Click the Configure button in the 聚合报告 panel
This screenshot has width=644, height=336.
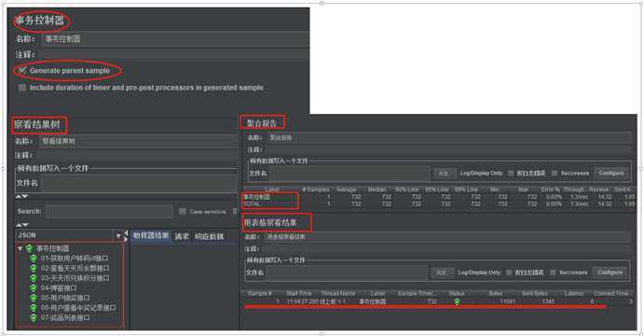tap(611, 174)
